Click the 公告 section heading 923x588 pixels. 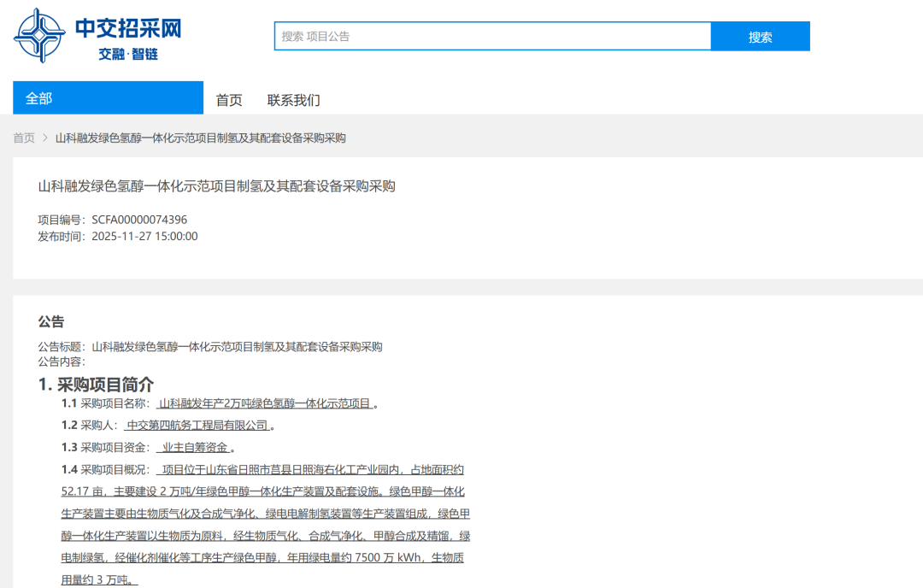[x=47, y=321]
